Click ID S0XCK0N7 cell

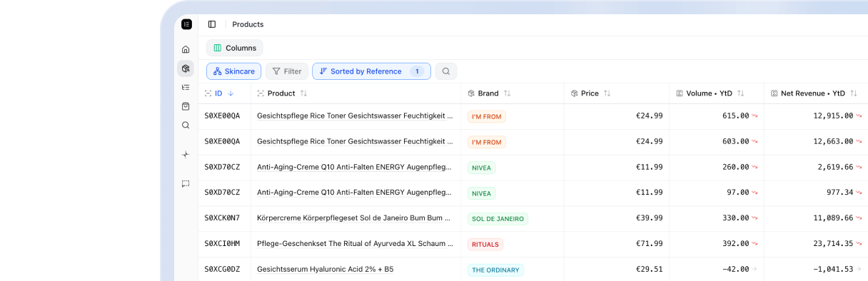(x=222, y=218)
